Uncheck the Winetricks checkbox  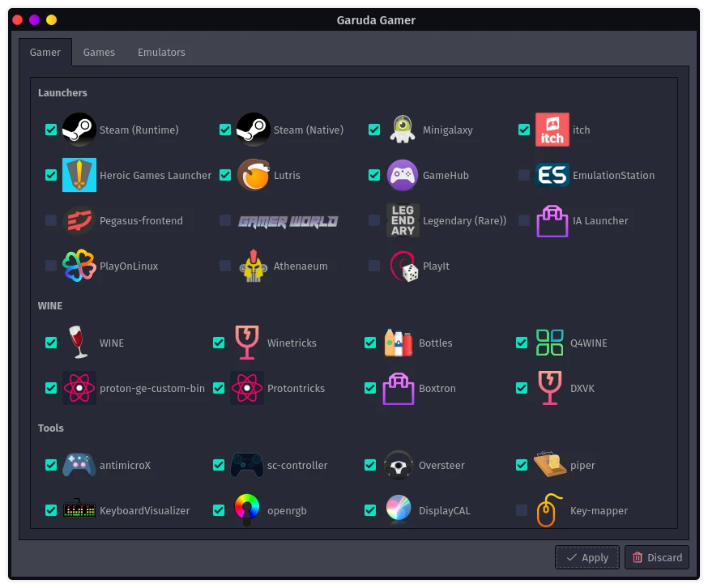[x=219, y=343]
